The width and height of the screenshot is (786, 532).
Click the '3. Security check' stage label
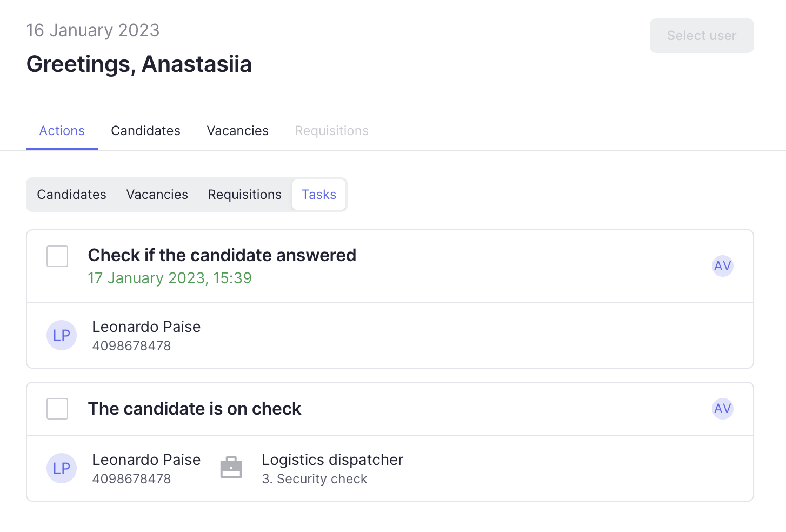(x=314, y=479)
